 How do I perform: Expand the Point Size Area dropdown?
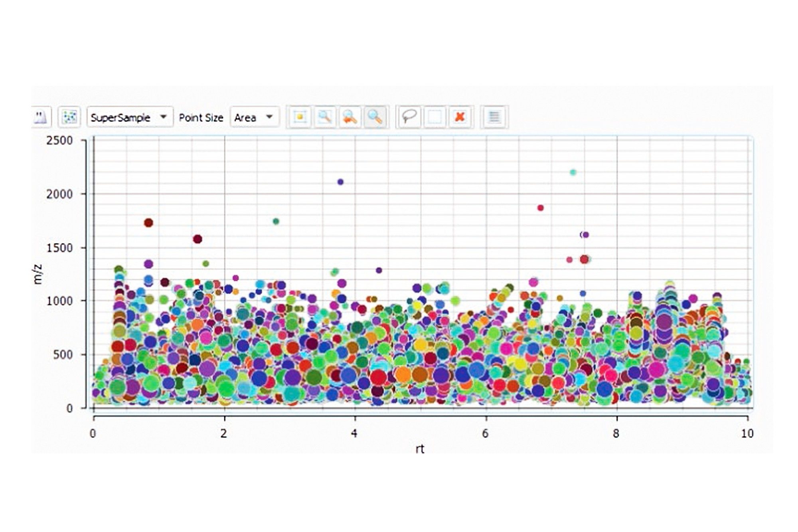[254, 117]
